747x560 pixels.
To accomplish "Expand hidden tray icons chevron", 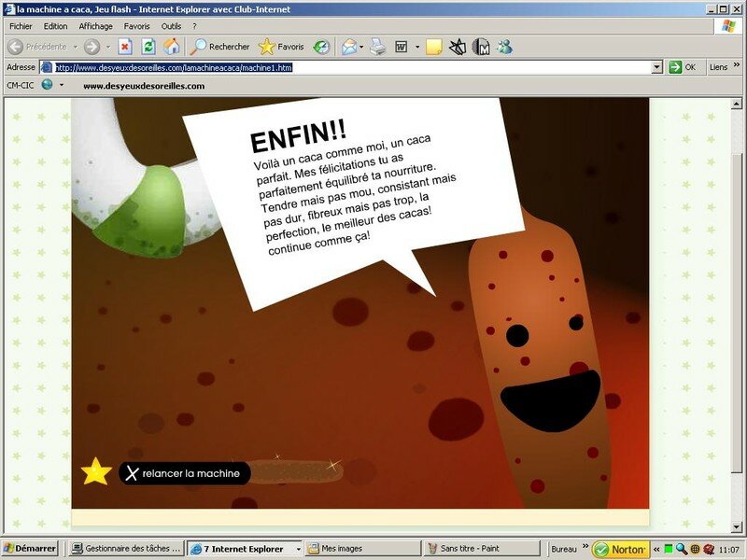I will click(656, 549).
